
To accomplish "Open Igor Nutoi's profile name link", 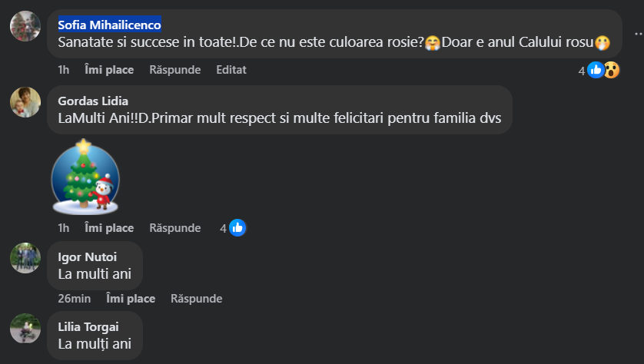I will [x=87, y=256].
